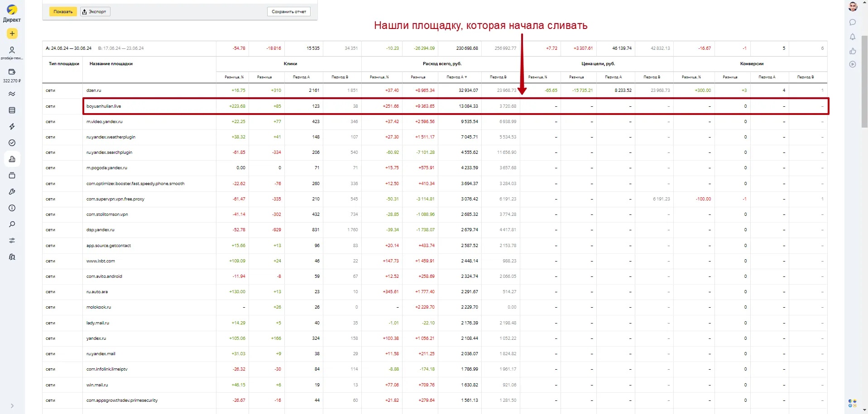Open the wallet balance icon in sidebar

click(12, 72)
